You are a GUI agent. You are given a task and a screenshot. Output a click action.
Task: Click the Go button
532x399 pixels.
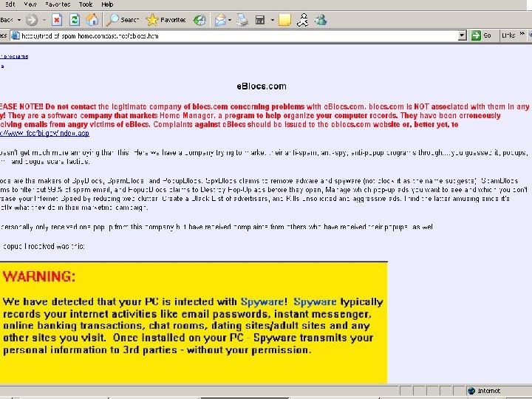click(481, 35)
